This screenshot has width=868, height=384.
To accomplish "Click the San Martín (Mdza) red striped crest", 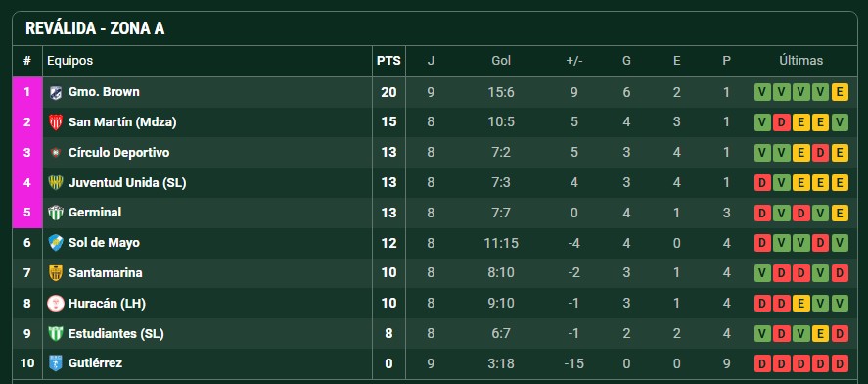I will click(x=56, y=122).
